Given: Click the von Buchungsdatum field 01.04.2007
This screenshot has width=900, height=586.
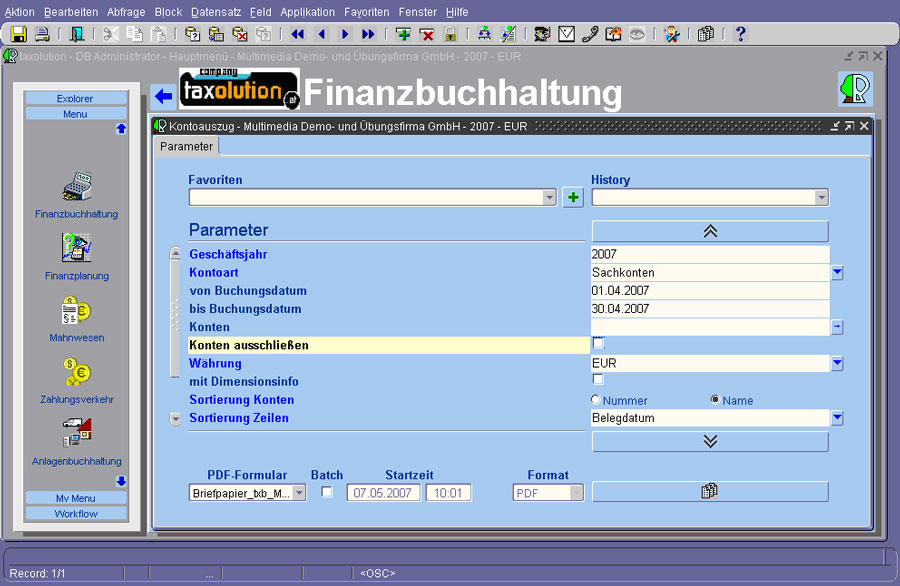Looking at the screenshot, I should (710, 290).
